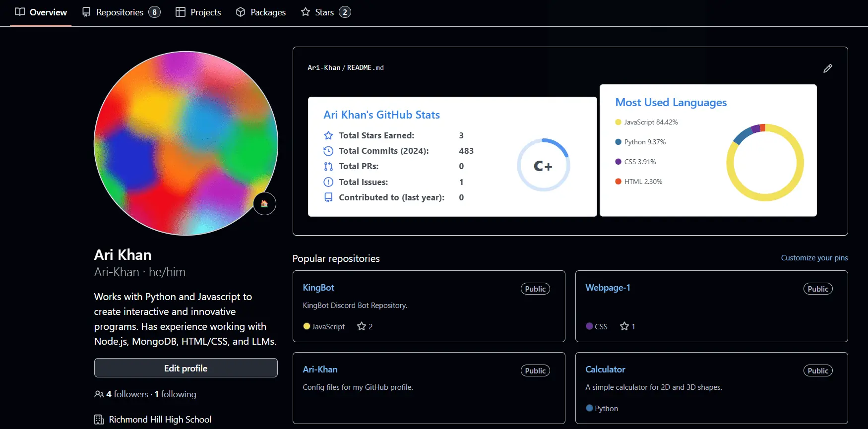Click the Overview book icon

point(20,12)
